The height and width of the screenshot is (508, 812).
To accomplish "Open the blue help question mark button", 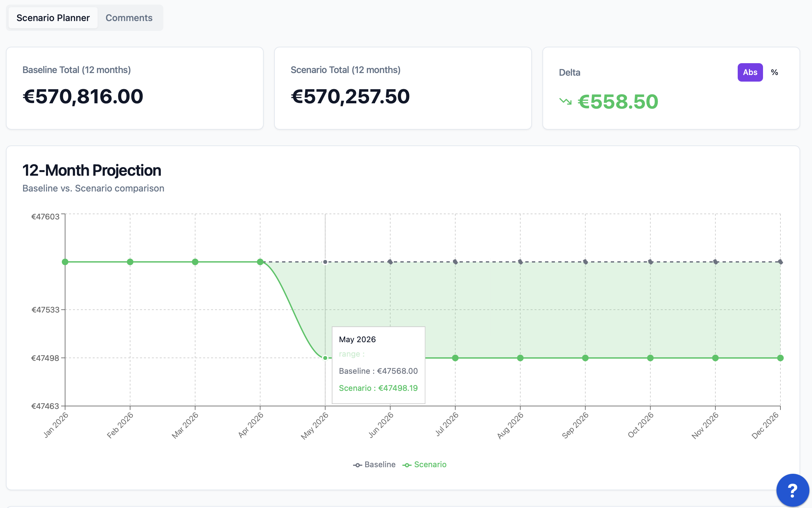I will 792,490.
